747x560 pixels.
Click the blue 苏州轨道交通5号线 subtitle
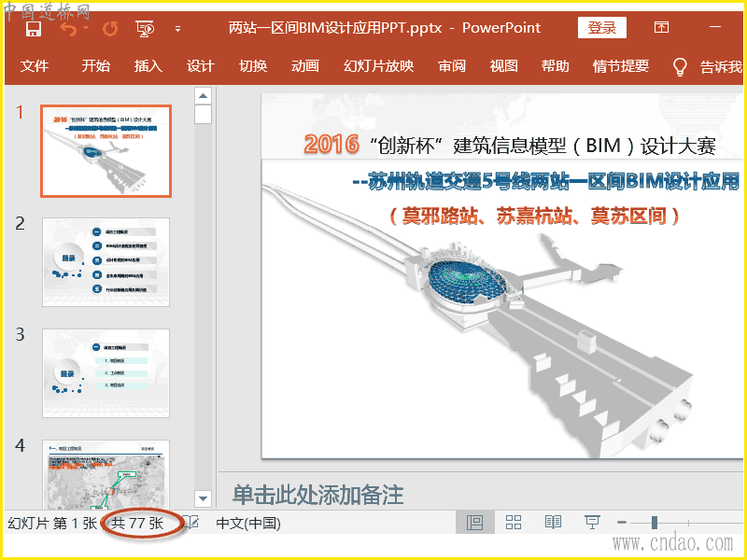click(546, 182)
